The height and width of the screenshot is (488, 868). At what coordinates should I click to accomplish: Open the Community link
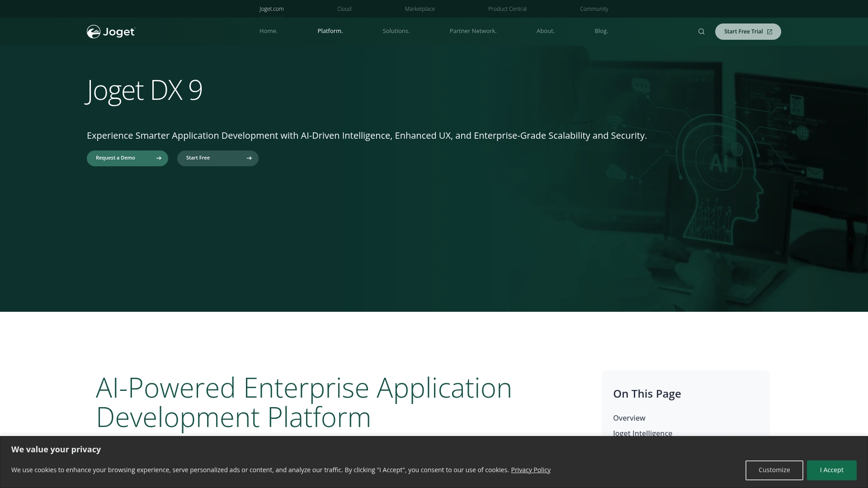(594, 9)
